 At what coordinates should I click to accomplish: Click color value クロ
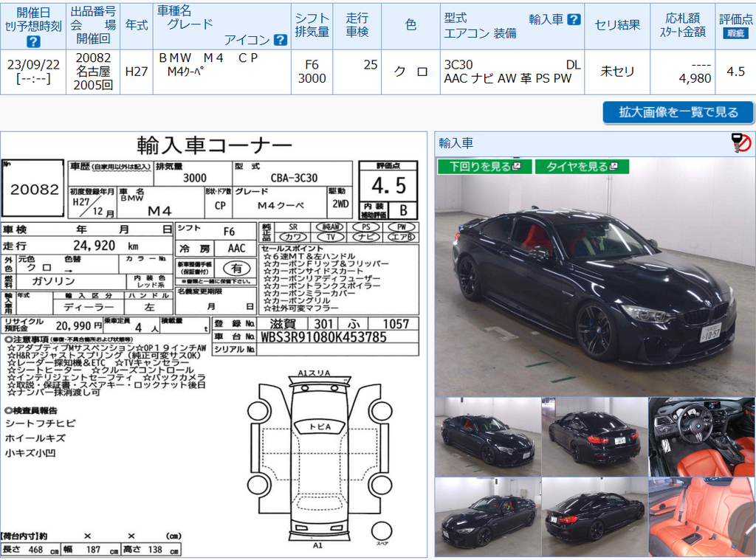click(410, 72)
